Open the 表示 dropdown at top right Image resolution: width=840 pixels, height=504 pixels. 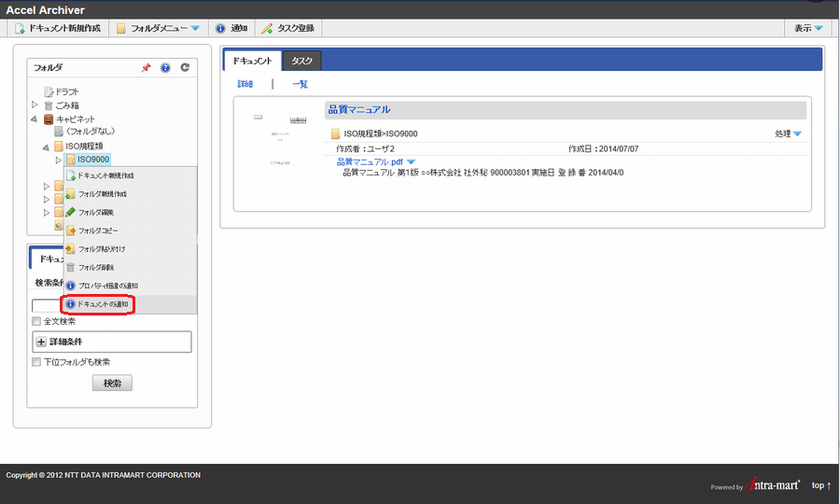807,28
